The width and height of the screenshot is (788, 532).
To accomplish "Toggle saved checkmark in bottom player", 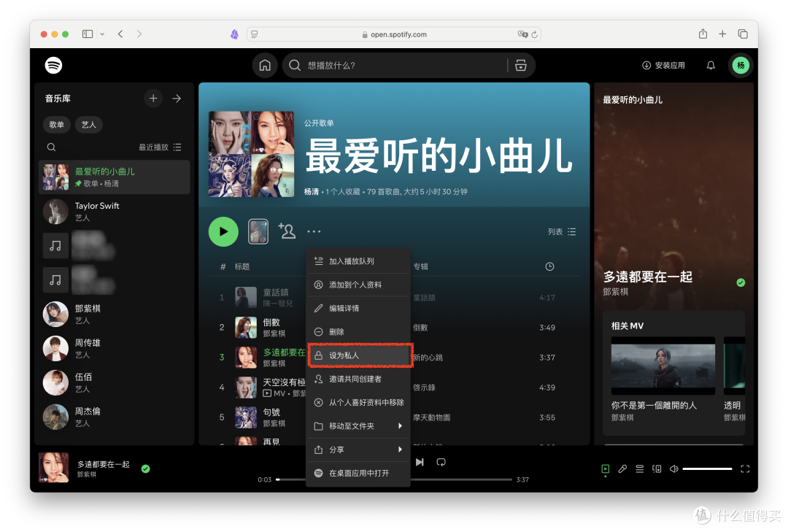I will click(x=146, y=469).
